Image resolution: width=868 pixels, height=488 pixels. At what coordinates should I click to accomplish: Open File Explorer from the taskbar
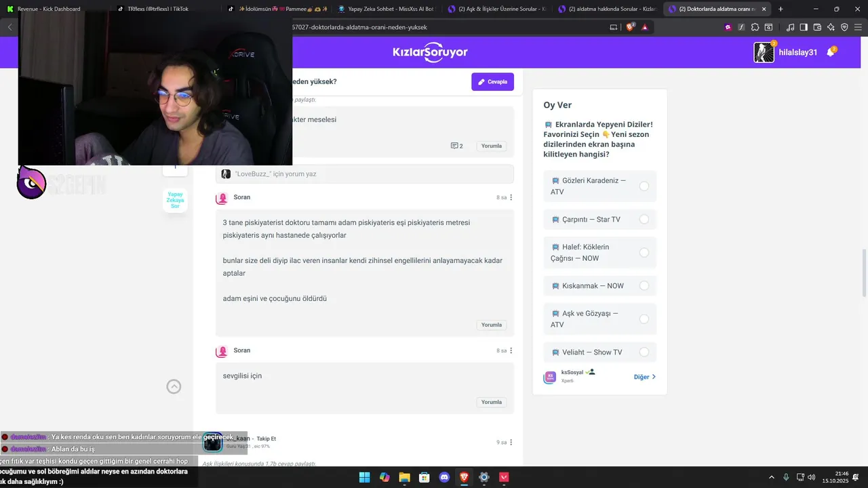[404, 477]
